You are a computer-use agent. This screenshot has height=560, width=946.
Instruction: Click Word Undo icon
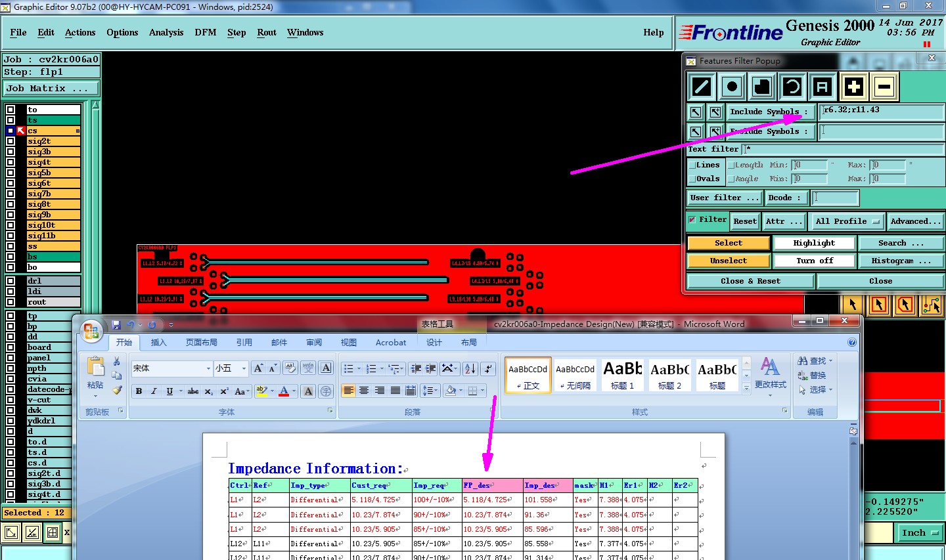[131, 325]
